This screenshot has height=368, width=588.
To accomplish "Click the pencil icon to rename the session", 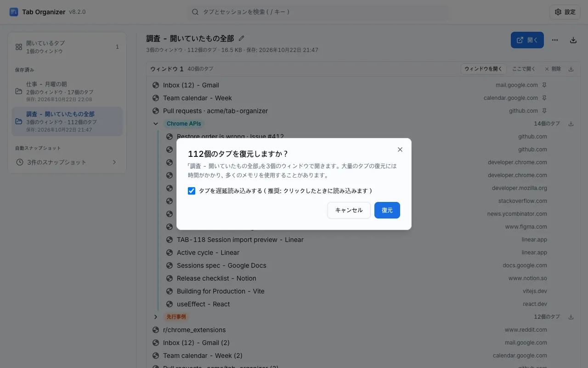I will point(242,39).
